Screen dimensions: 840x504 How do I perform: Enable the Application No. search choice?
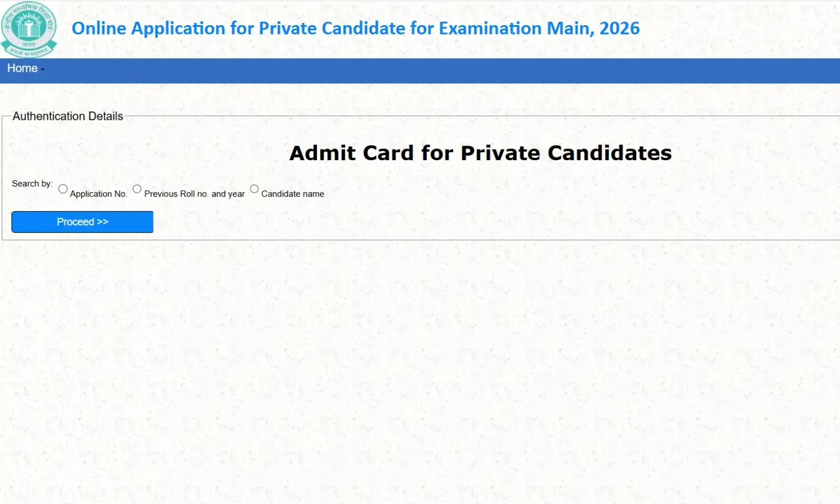coord(63,189)
